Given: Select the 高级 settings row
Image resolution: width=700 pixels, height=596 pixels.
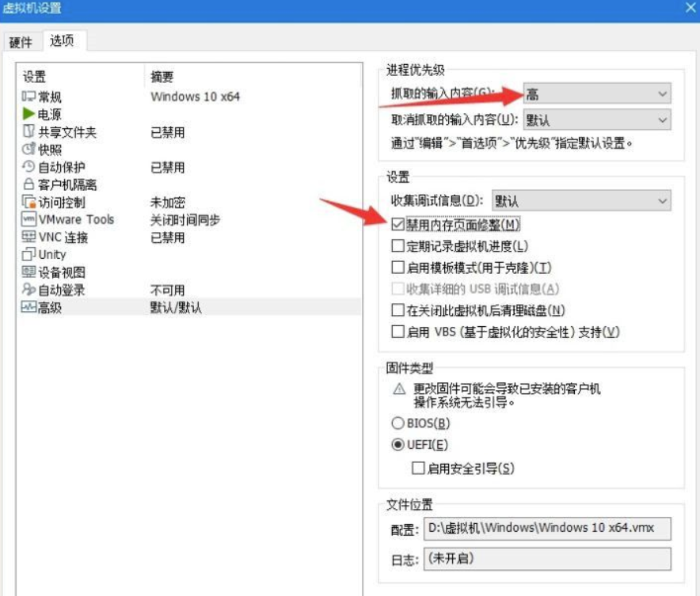Looking at the screenshot, I should (x=190, y=307).
